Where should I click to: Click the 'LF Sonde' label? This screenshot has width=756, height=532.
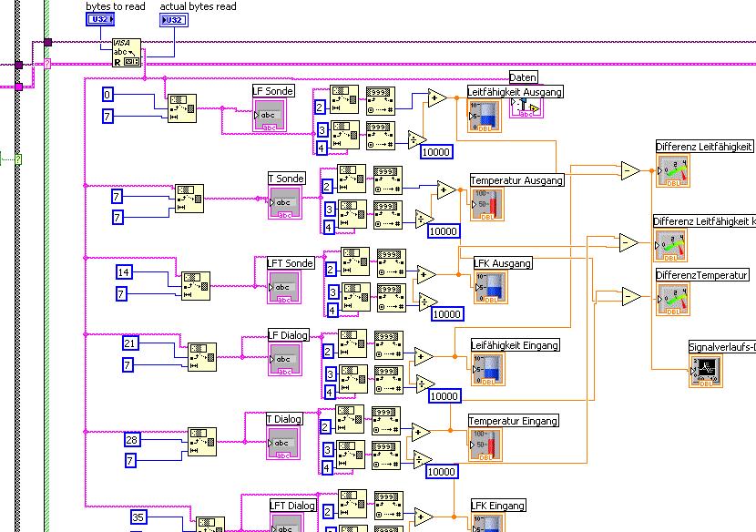click(x=273, y=91)
